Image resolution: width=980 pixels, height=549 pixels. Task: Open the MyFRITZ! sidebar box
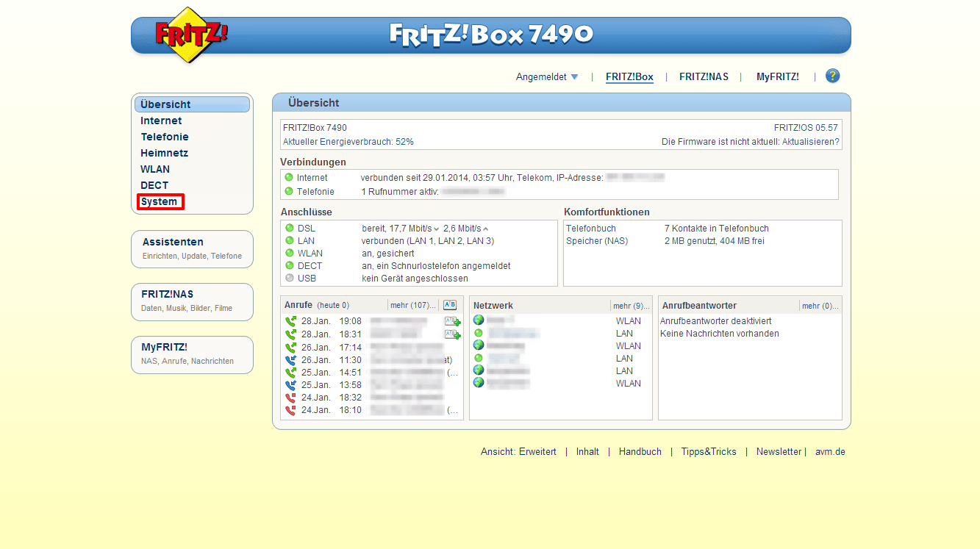click(192, 355)
